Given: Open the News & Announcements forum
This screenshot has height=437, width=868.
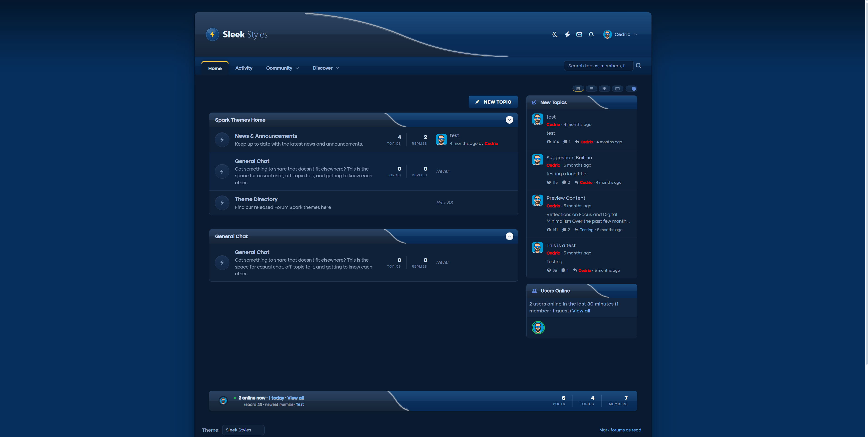Looking at the screenshot, I should click(x=266, y=136).
